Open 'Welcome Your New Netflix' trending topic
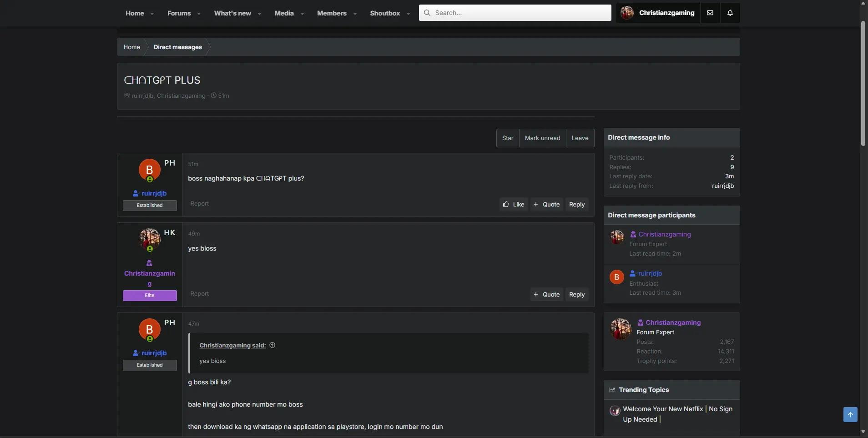Screen dimensions: 868x438 click(x=677, y=414)
